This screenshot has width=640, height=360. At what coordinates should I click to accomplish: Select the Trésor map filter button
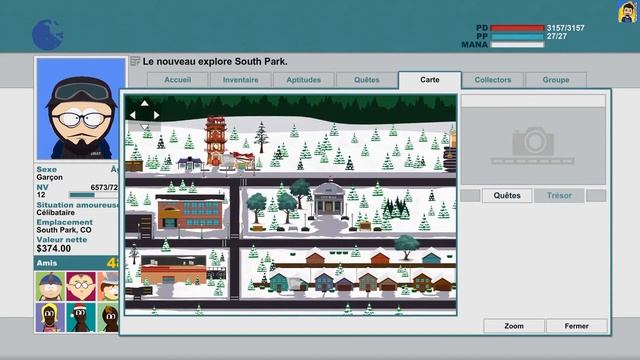[x=559, y=196]
